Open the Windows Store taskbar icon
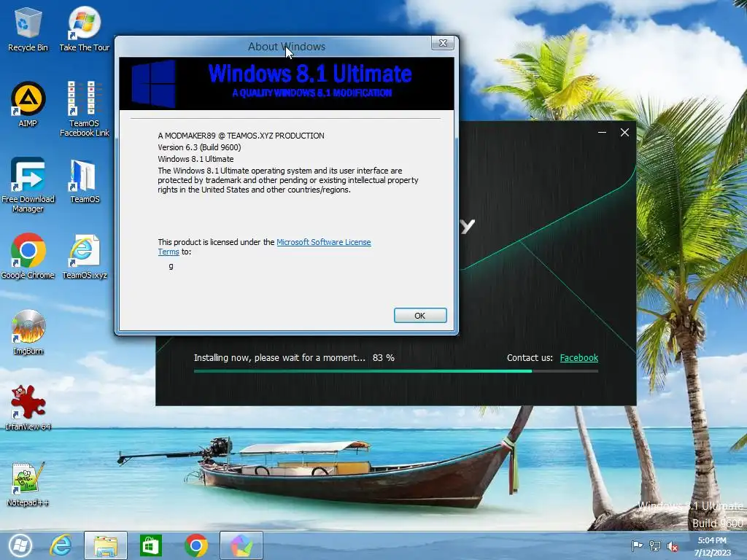Viewport: 747px width, 560px height. 150,545
